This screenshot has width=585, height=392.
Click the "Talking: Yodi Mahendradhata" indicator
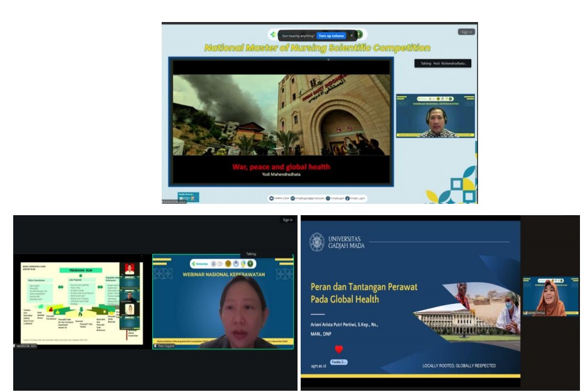tap(443, 63)
